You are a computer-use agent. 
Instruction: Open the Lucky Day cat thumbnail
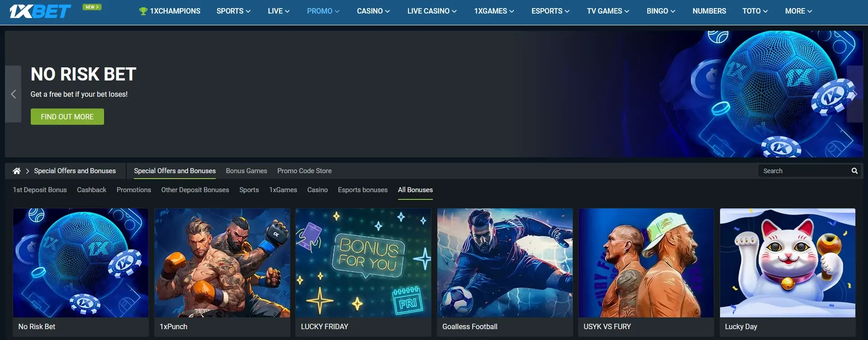[787, 263]
